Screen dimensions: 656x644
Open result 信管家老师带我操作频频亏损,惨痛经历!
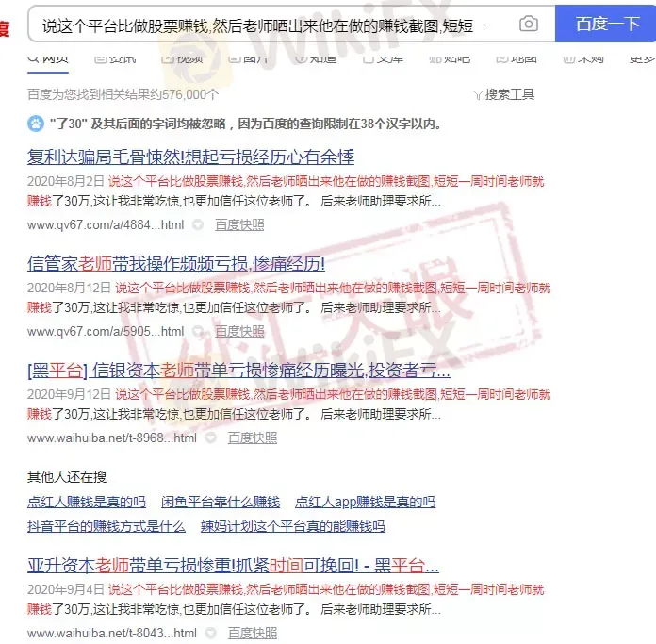(176, 264)
